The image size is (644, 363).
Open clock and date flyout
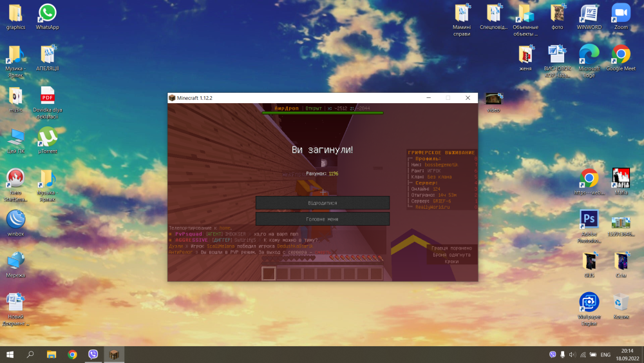(627, 355)
